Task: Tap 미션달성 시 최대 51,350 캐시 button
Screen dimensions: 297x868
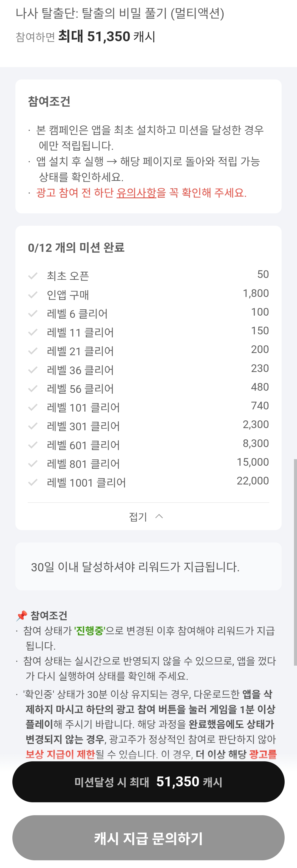Action: pyautogui.click(x=148, y=782)
